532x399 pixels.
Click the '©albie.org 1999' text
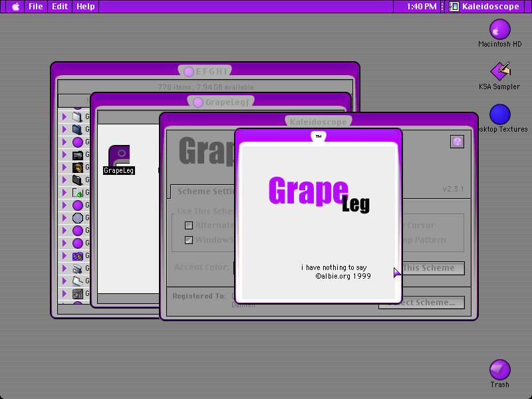point(343,276)
